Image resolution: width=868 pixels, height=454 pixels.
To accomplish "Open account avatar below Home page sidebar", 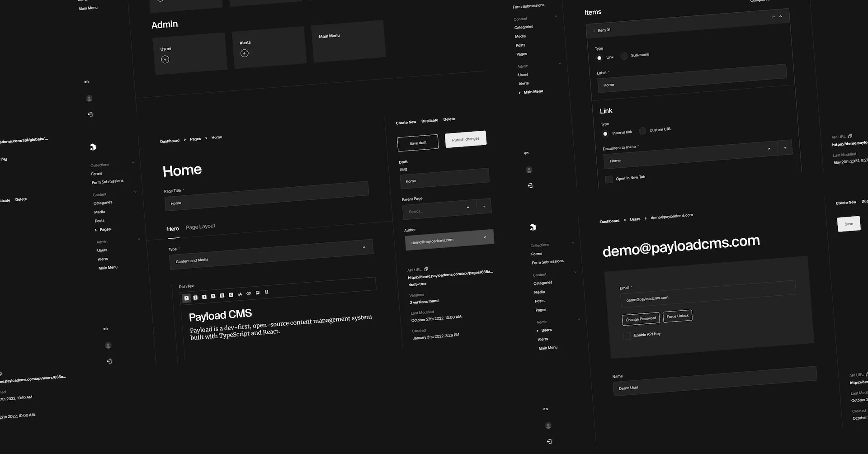I will (x=108, y=345).
